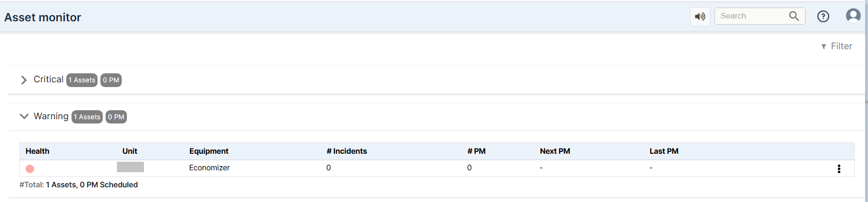
Task: Expand the Critical section chevron
Action: (x=24, y=80)
